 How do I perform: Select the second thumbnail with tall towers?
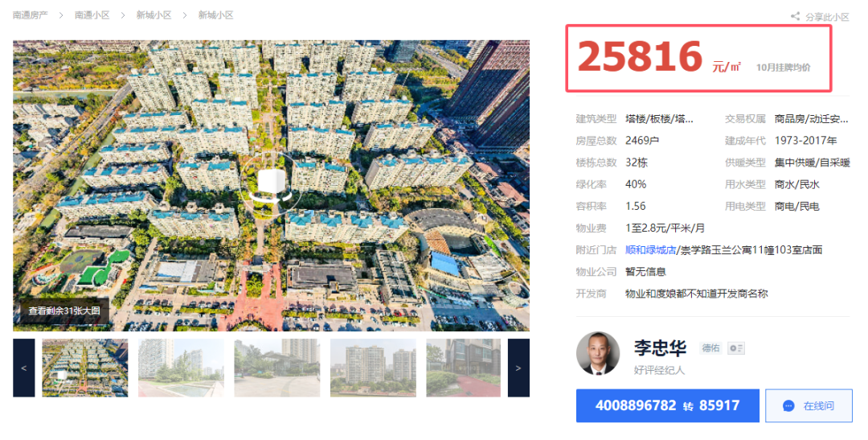tap(181, 368)
